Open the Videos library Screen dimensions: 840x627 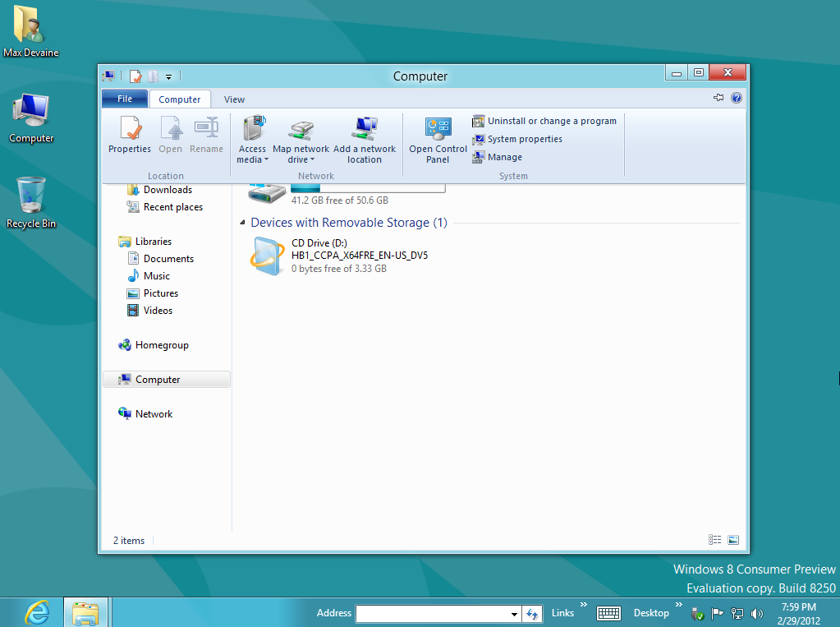[x=149, y=311]
